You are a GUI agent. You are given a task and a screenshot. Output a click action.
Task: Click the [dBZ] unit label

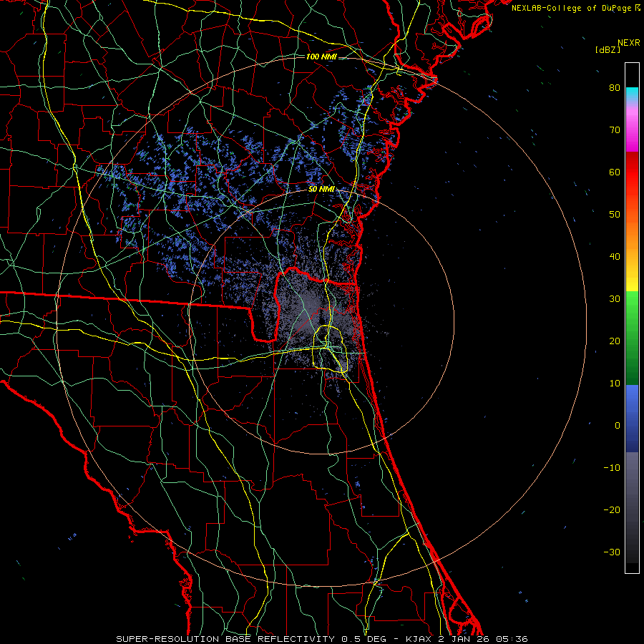point(608,49)
